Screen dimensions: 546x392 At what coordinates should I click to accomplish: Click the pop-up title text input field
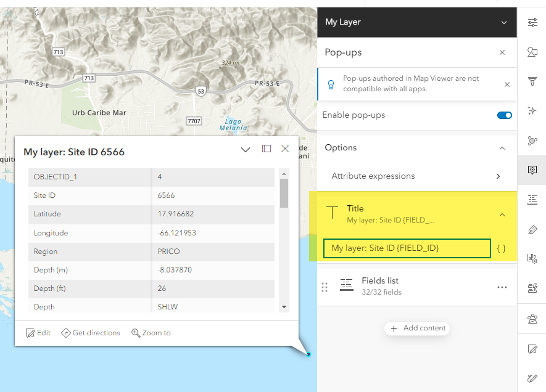tap(407, 248)
